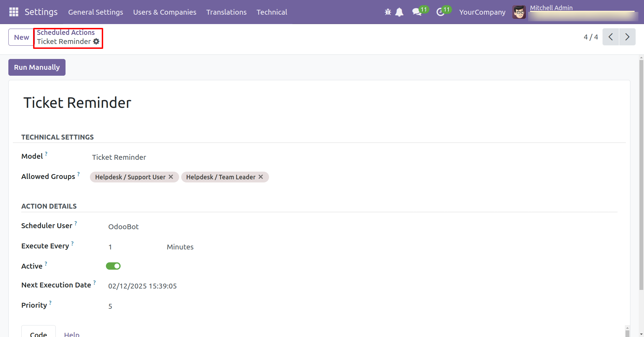The width and height of the screenshot is (644, 337).
Task: Show help tooltip for Allowed Groups
Action: (x=78, y=173)
